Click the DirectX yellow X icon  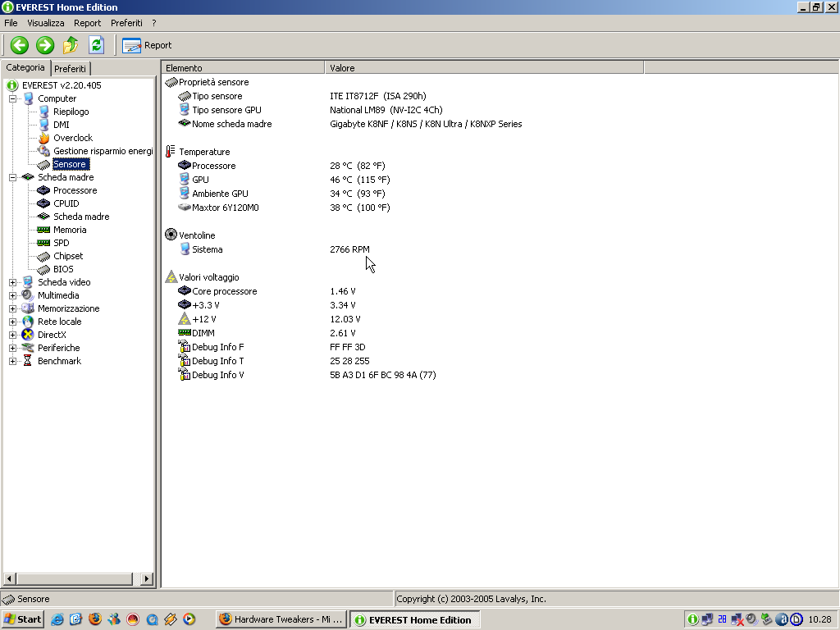point(28,335)
